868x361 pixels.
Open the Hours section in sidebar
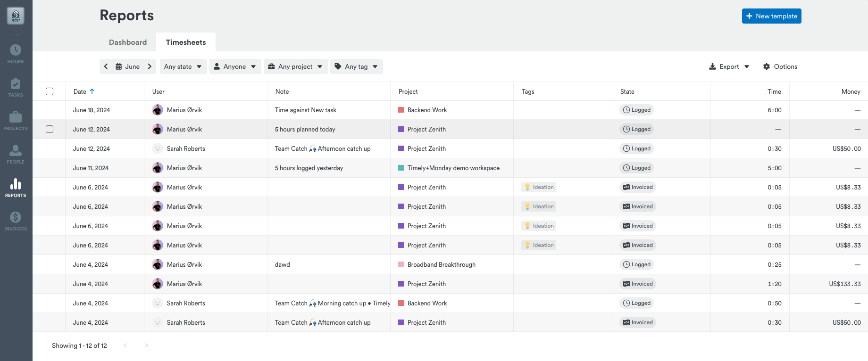pos(16,54)
